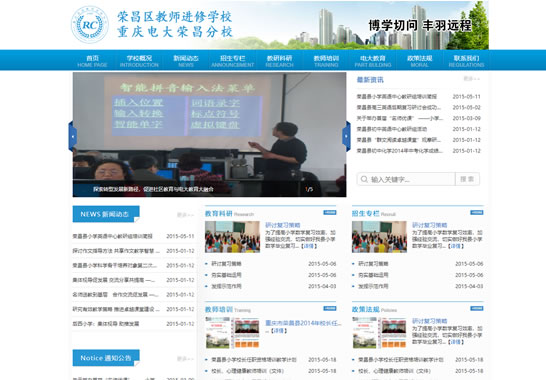The width and height of the screenshot is (546, 380).
Task: Select the NEWS 新闻动态 navigation item
Action: coord(186,61)
